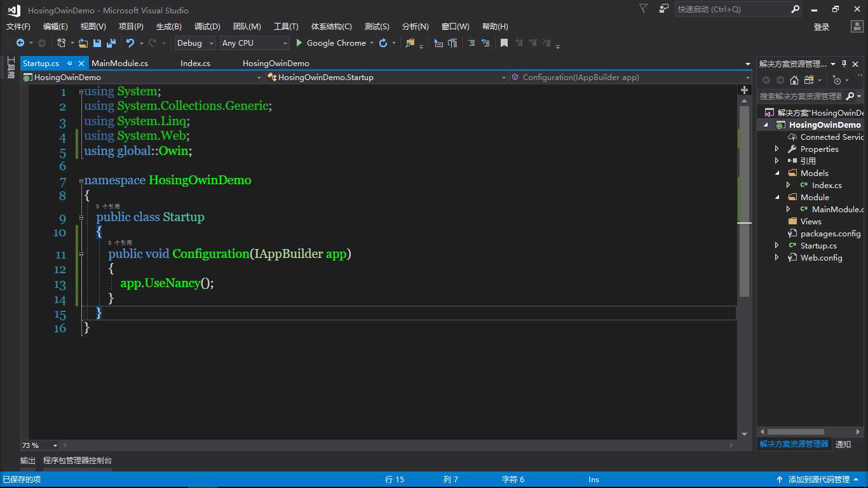Collapse the namespace outlining toggle
The image size is (868, 488).
[x=81, y=180]
